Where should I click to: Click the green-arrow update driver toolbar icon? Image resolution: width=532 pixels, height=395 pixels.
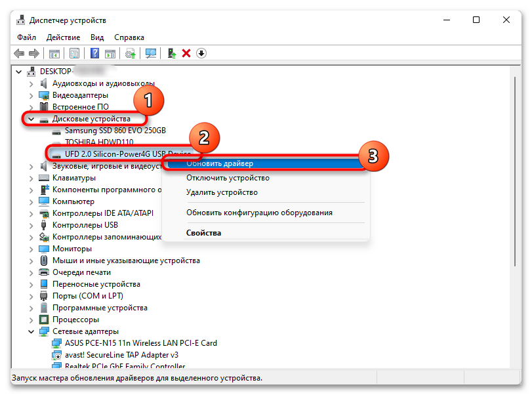tap(172, 53)
